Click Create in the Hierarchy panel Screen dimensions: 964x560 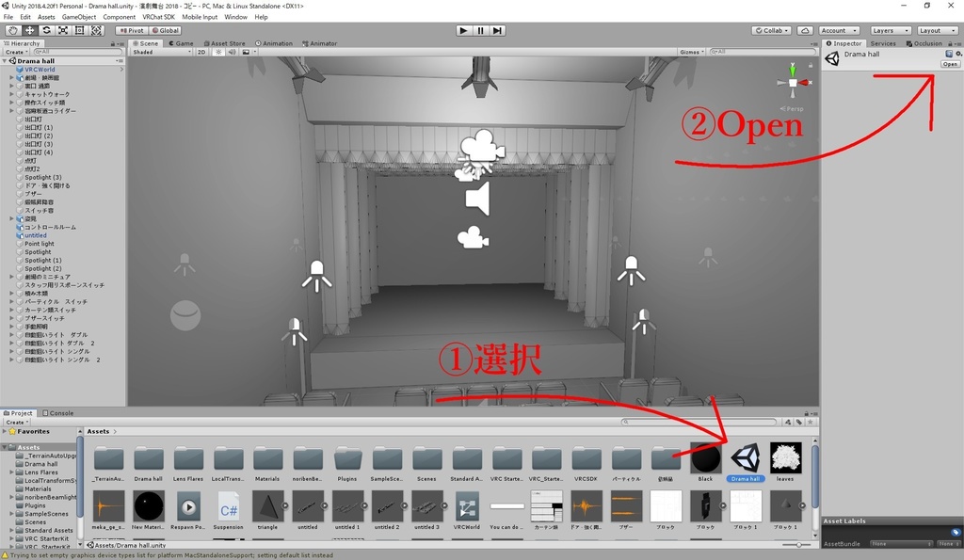14,52
